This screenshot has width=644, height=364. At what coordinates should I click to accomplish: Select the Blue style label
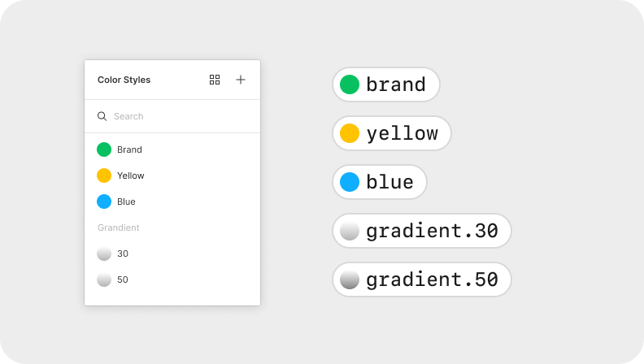pyautogui.click(x=126, y=201)
